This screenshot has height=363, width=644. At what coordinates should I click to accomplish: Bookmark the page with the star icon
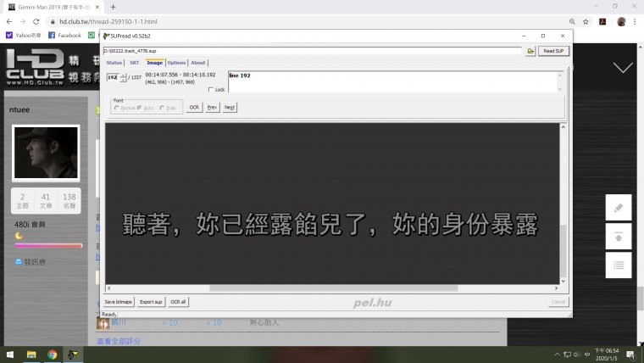[x=586, y=21]
